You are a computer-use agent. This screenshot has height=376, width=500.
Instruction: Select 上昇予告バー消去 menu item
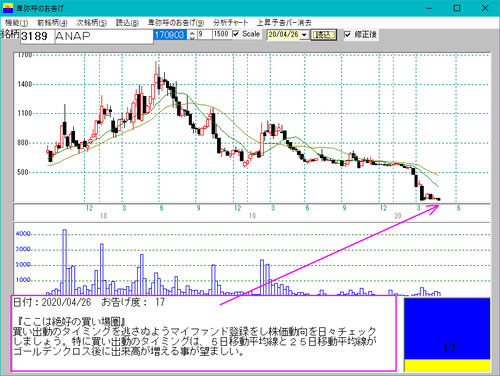pyautogui.click(x=284, y=23)
